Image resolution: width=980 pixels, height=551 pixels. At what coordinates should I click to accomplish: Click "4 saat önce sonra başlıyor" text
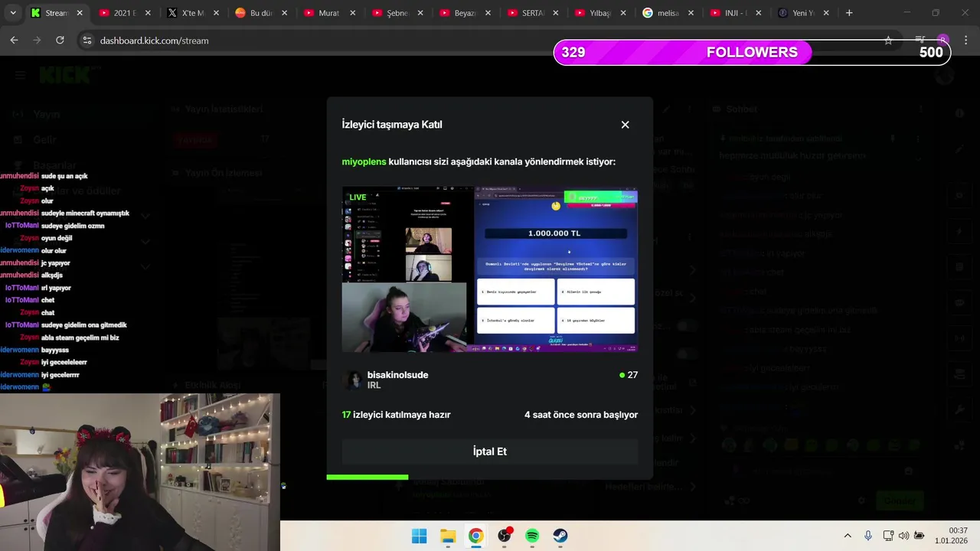tap(581, 415)
